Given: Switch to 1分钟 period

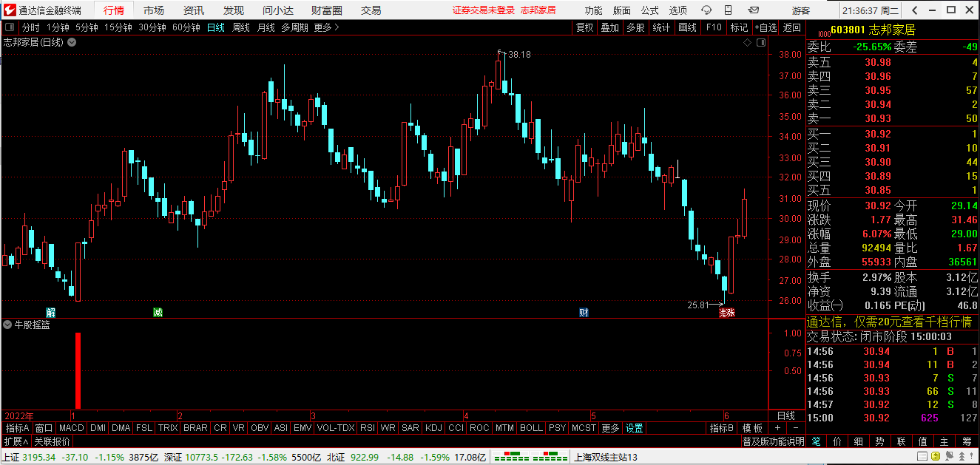Looking at the screenshot, I should click(58, 27).
